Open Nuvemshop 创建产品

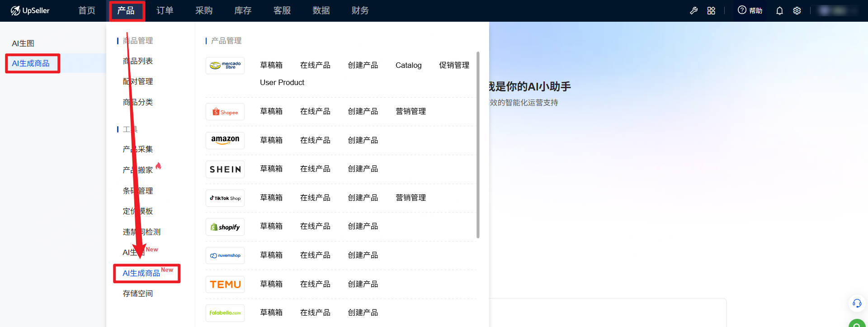coord(363,255)
